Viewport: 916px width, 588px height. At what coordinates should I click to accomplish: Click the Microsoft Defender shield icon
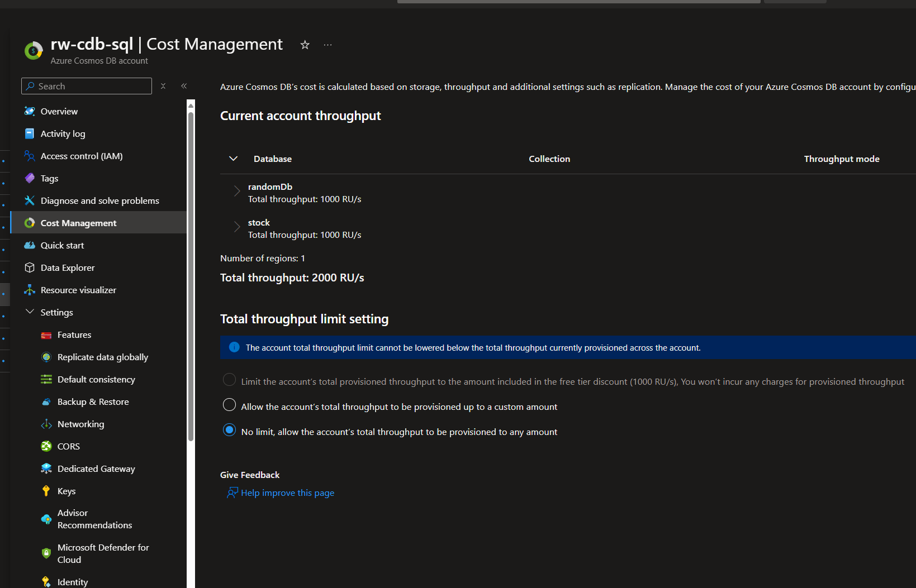pos(46,553)
